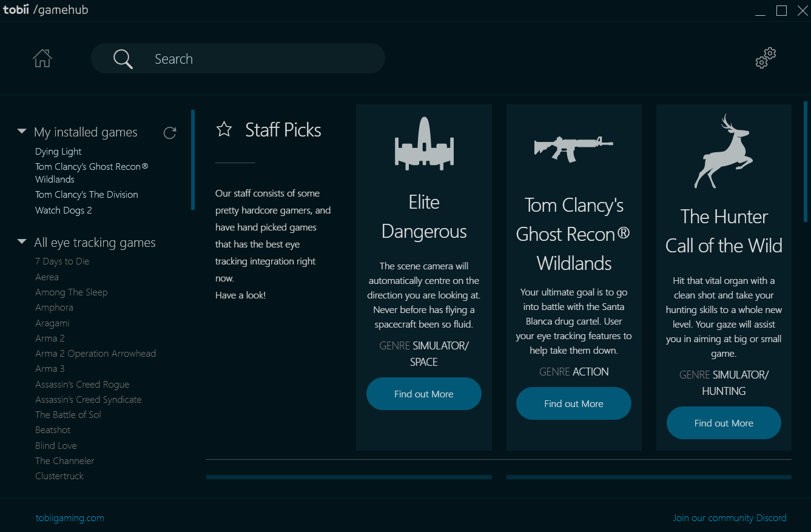The width and height of the screenshot is (811, 532).
Task: Open Beatshot in the games list
Action: pyautogui.click(x=53, y=430)
